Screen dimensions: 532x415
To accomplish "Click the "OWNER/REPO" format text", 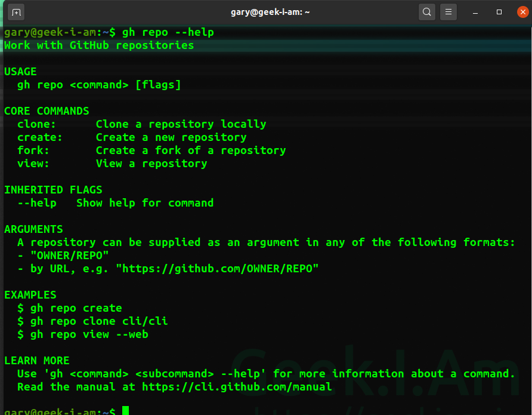I will (x=70, y=256).
